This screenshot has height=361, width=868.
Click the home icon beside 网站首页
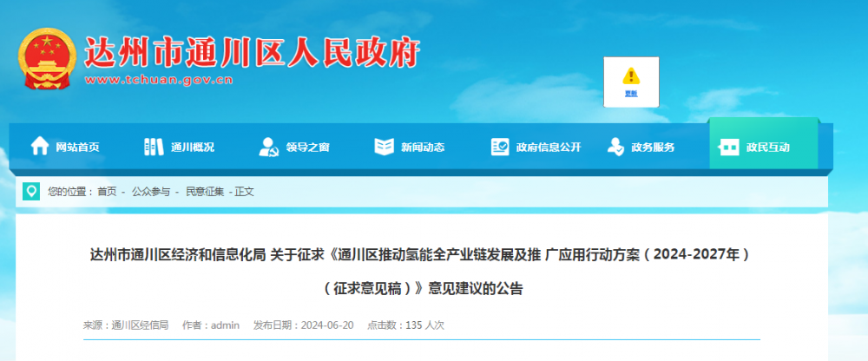click(x=39, y=147)
